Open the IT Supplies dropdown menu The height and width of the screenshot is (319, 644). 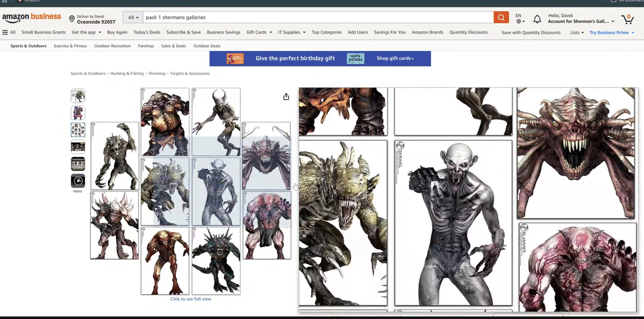coord(291,32)
